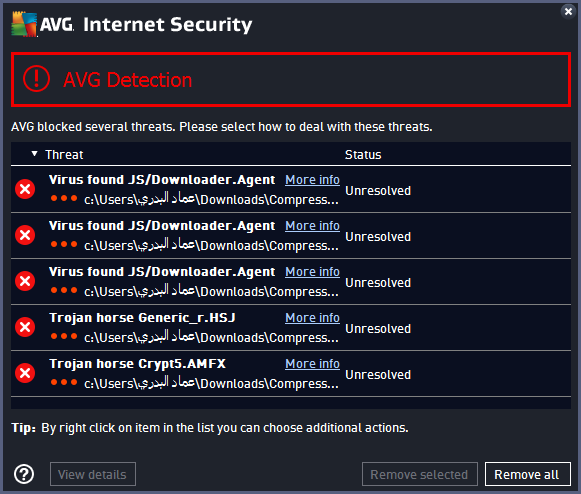This screenshot has height=494, width=581.
Task: Click the Status column header
Action: point(363,155)
